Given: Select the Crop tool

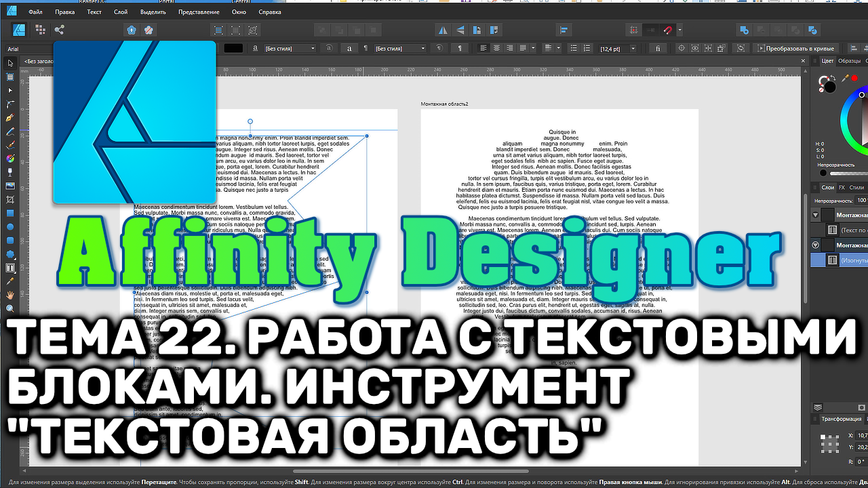Looking at the screenshot, I should click(10, 199).
